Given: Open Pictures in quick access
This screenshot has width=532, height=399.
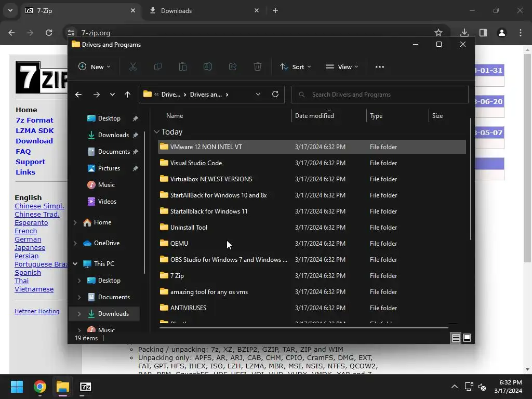Looking at the screenshot, I should 109,168.
